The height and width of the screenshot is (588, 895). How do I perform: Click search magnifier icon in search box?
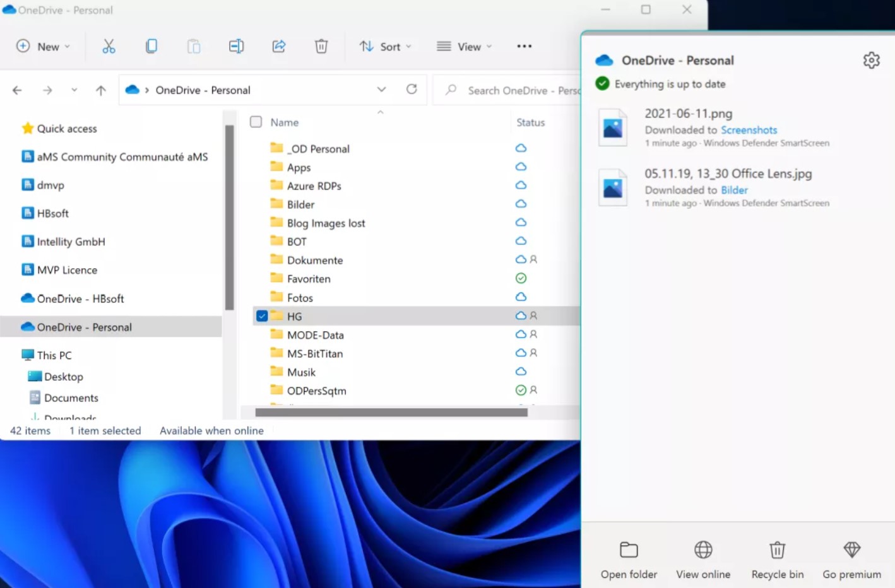[451, 90]
